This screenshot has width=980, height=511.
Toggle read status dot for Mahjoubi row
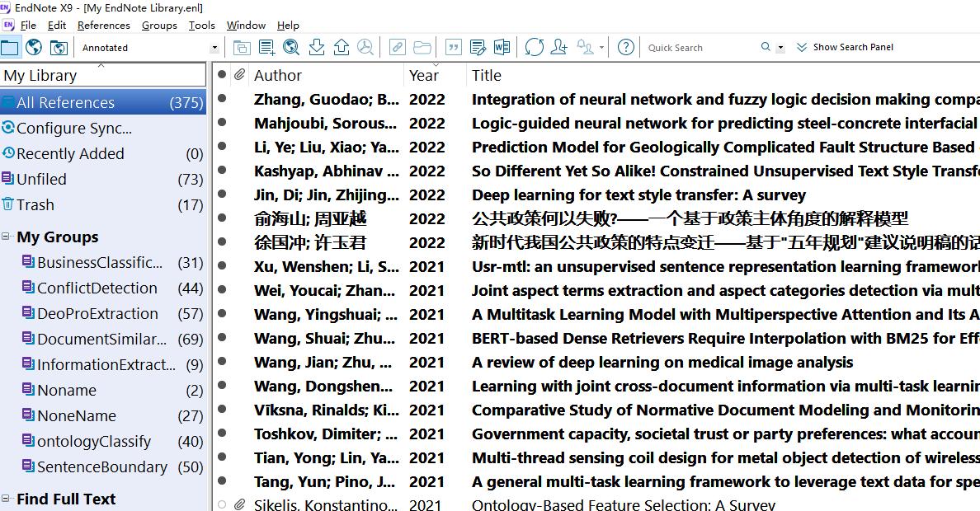221,122
